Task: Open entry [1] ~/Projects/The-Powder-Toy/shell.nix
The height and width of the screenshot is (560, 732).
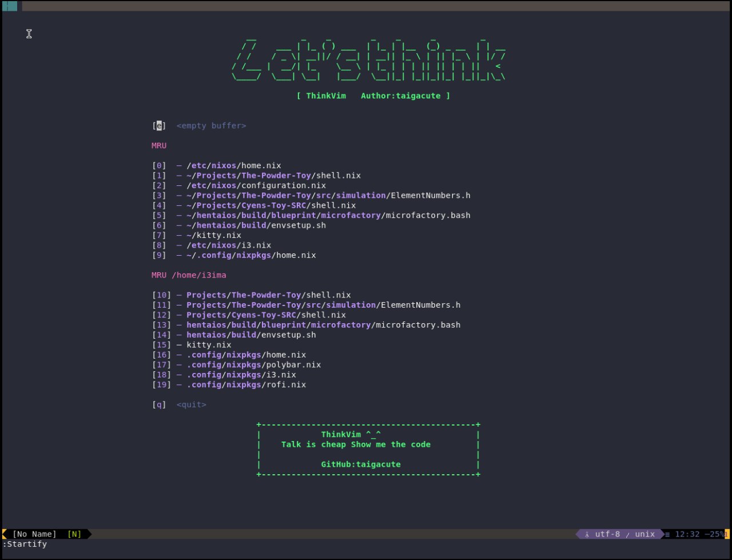Action: (x=256, y=176)
